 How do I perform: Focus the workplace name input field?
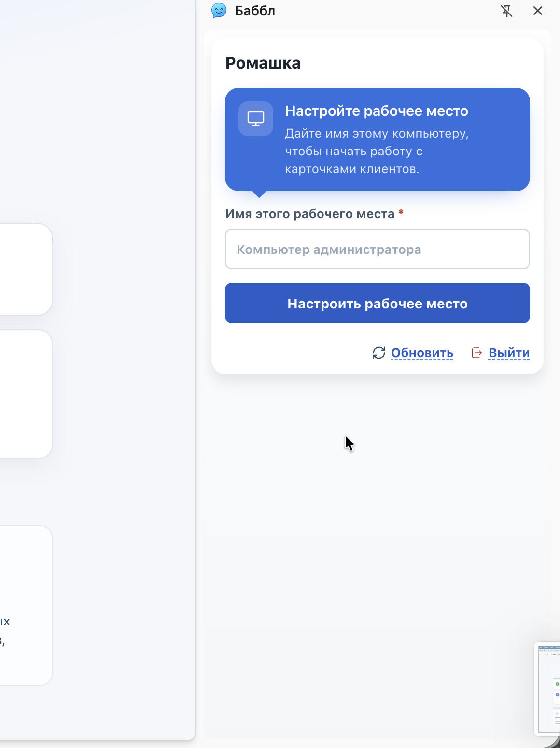point(378,249)
